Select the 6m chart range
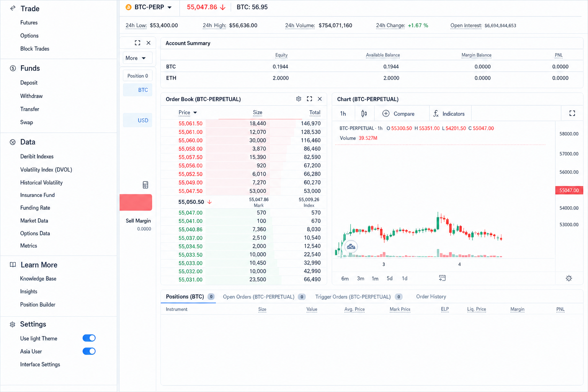 (x=345, y=278)
